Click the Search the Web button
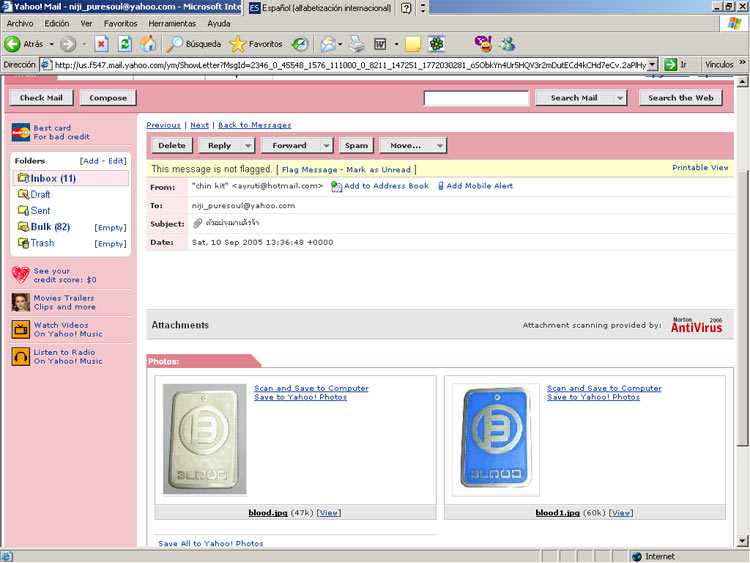Screen dimensions: 750x563 click(x=681, y=98)
